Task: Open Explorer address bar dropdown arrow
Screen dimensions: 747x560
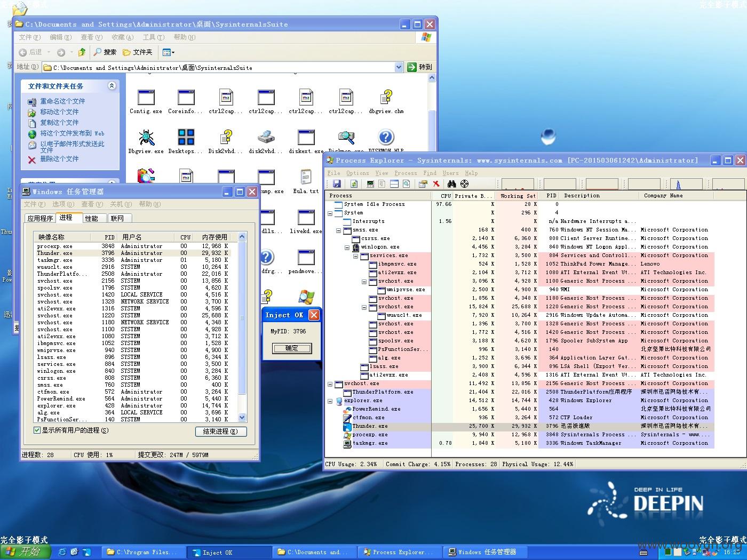Action: [399, 67]
